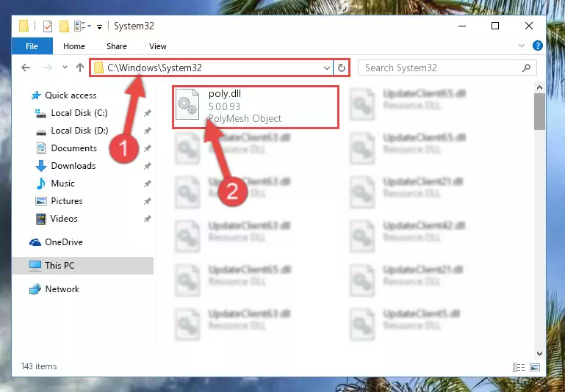This screenshot has width=565, height=392.
Task: Open the File ribbon tab
Action: pyautogui.click(x=32, y=46)
